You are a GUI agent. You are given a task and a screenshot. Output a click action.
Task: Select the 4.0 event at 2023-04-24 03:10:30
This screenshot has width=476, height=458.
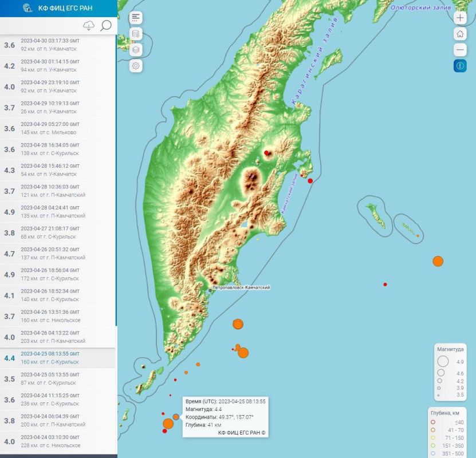click(58, 441)
